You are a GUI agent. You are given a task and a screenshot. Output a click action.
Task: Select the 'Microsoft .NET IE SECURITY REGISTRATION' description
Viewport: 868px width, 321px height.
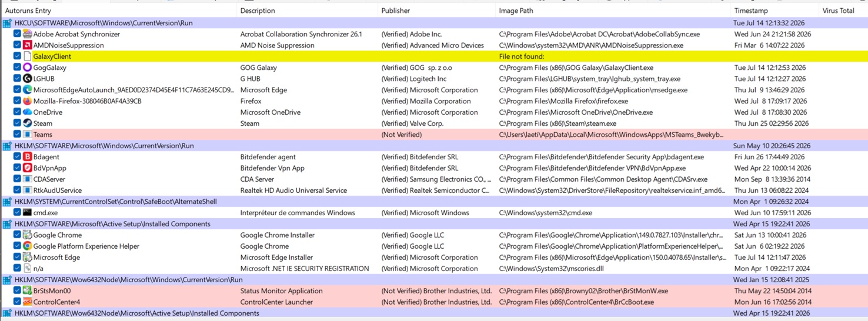305,269
